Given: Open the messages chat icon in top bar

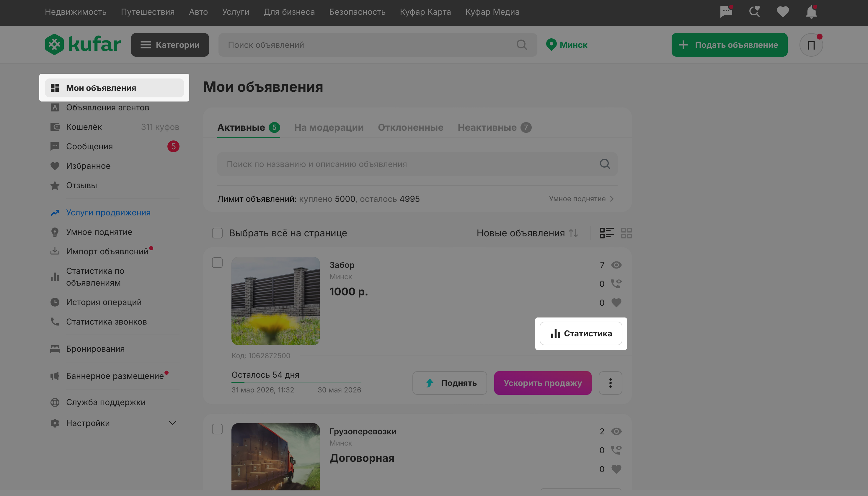Looking at the screenshot, I should tap(726, 12).
